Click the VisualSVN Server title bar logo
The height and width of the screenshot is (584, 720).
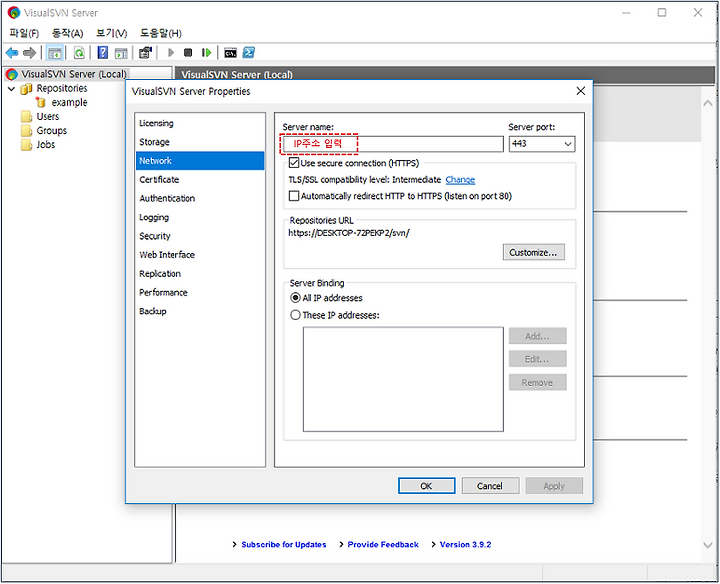pos(14,12)
